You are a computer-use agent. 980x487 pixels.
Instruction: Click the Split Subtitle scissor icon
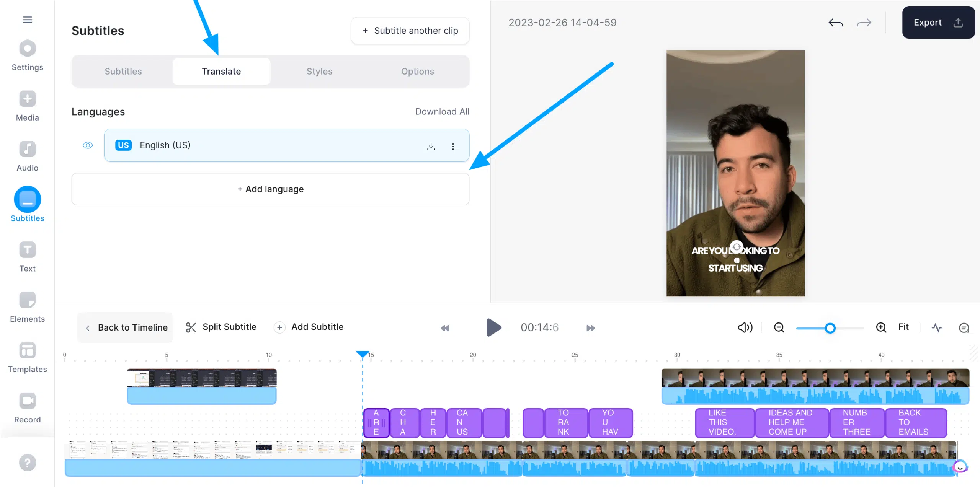pyautogui.click(x=191, y=327)
